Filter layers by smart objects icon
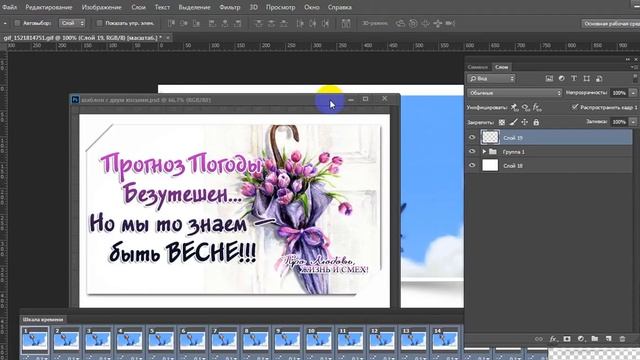Image resolution: width=640 pixels, height=360 pixels. pyautogui.click(x=599, y=78)
